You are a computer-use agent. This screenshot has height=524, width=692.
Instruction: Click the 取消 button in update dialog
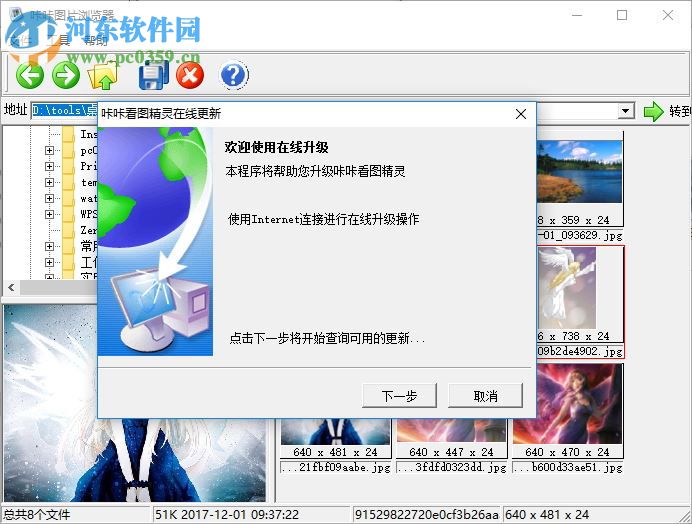coord(485,396)
